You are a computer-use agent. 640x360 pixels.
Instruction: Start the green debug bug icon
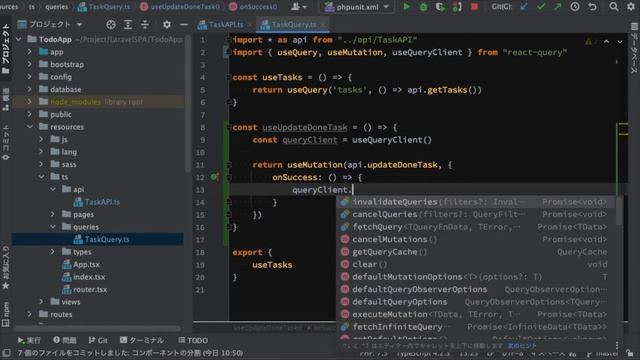coord(423,7)
